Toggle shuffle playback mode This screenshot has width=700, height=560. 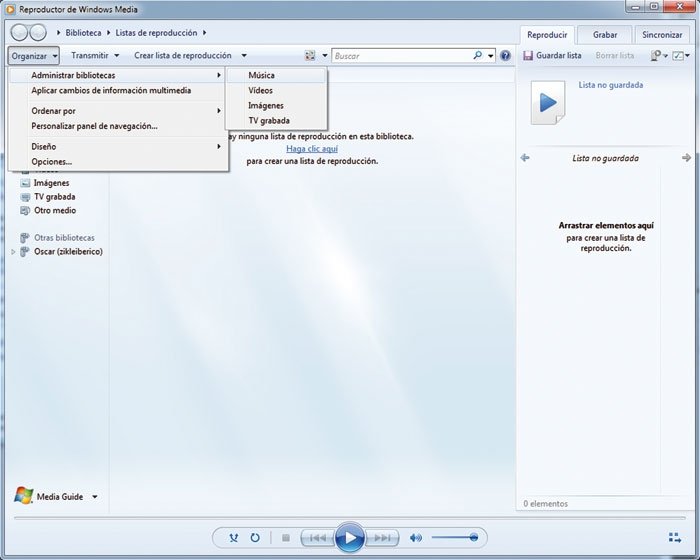(233, 538)
